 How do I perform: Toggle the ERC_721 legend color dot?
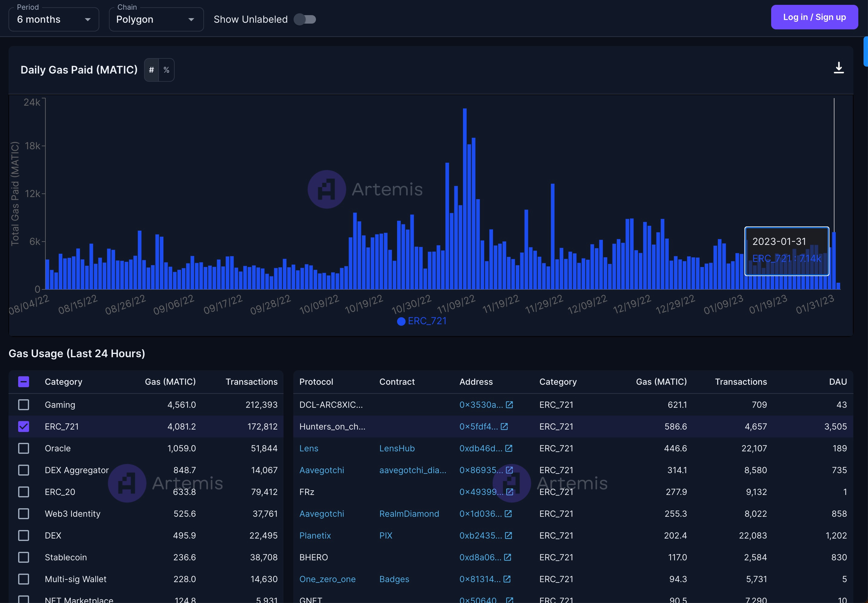(401, 321)
